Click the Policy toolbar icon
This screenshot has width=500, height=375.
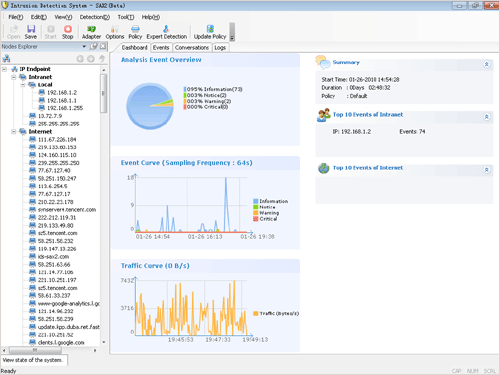(x=135, y=32)
